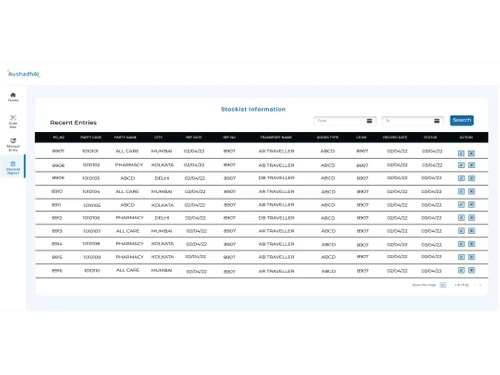The width and height of the screenshot is (500, 375).
Task: Select party code cell 1010107
Action: (92, 231)
